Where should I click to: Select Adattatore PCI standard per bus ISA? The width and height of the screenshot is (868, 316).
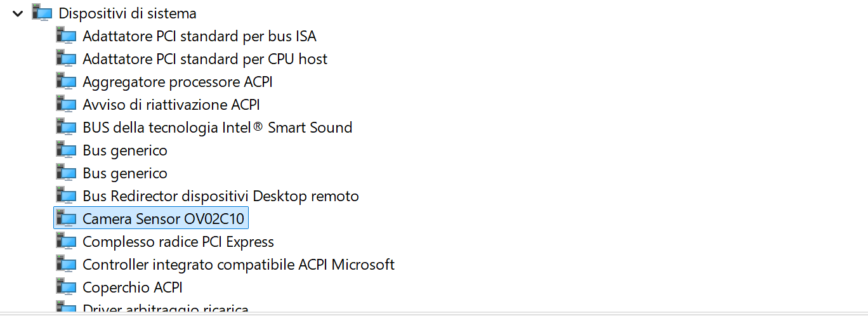[199, 36]
